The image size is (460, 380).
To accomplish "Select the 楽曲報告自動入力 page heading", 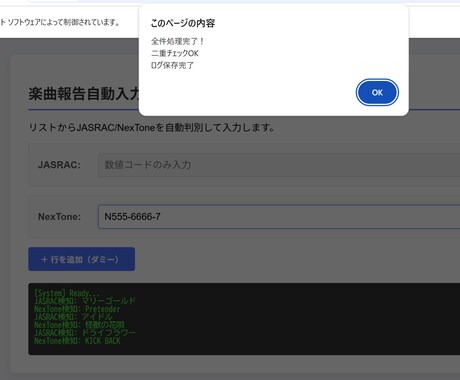I will click(x=83, y=94).
